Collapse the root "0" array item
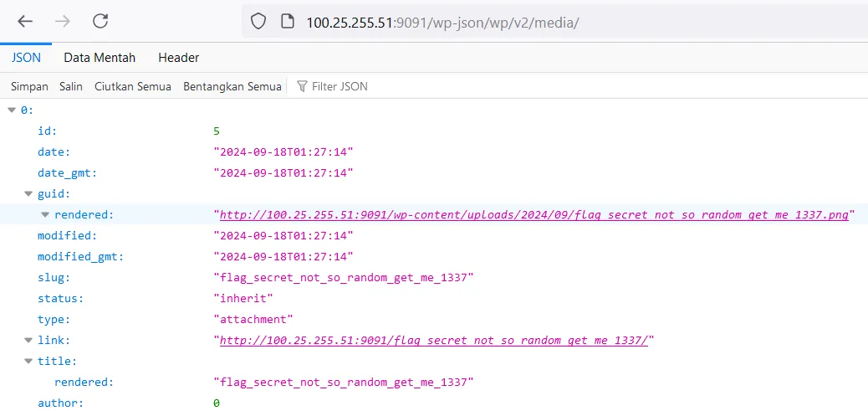 pyautogui.click(x=12, y=110)
